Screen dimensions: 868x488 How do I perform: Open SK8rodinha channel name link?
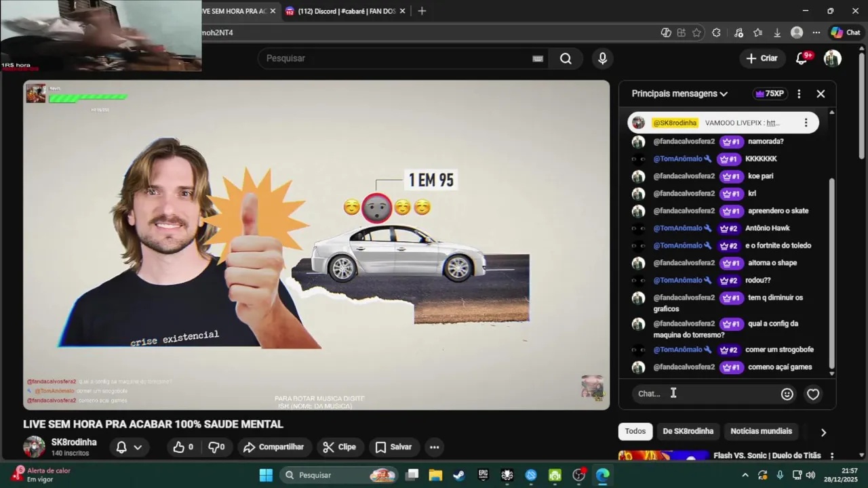pyautogui.click(x=74, y=442)
